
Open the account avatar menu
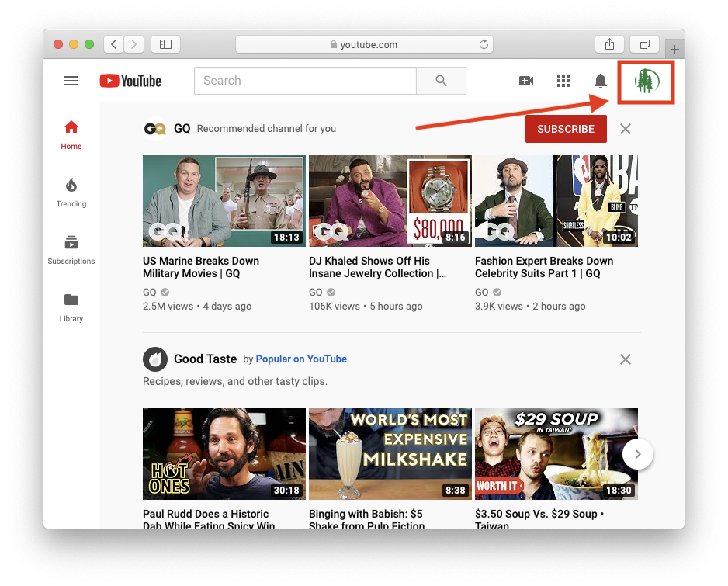pyautogui.click(x=647, y=81)
